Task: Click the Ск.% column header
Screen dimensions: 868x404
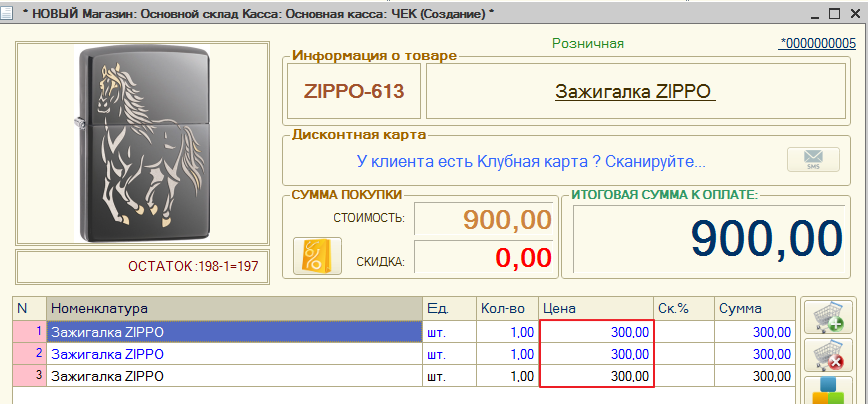Action: click(684, 309)
